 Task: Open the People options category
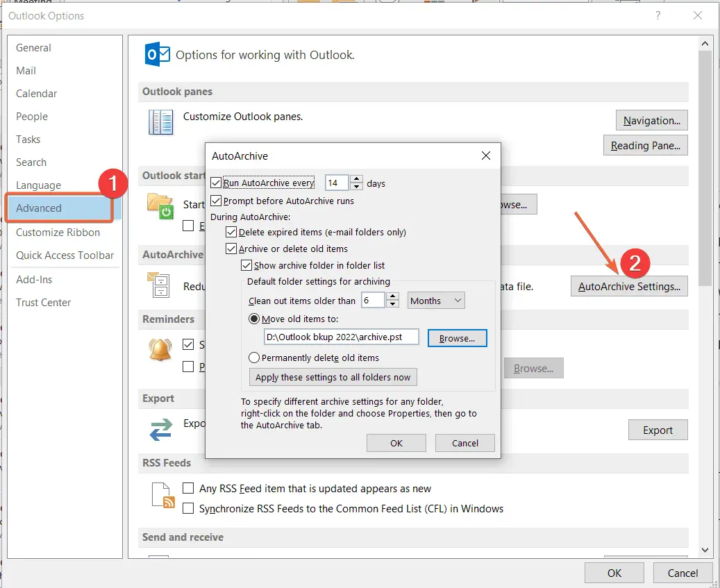point(32,117)
